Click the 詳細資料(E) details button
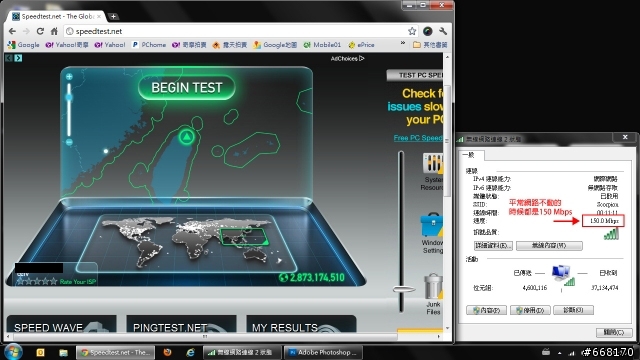Screen dimensions: 640x360 (x=493, y=245)
